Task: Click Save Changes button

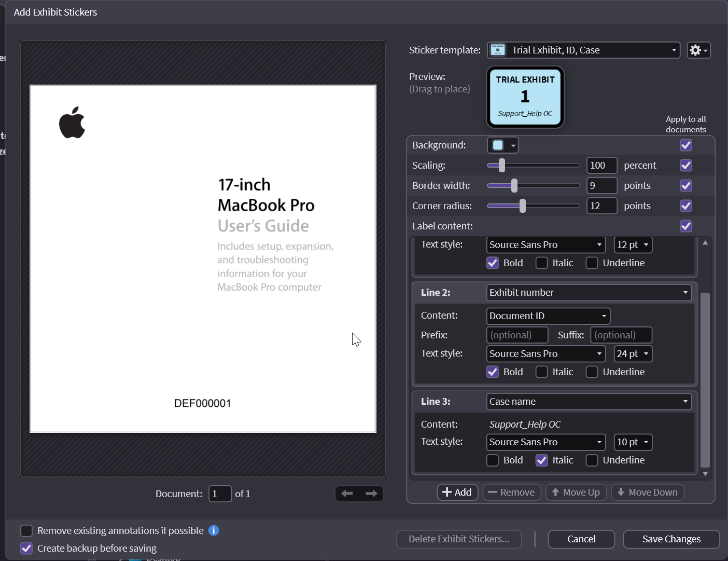Action: (671, 539)
